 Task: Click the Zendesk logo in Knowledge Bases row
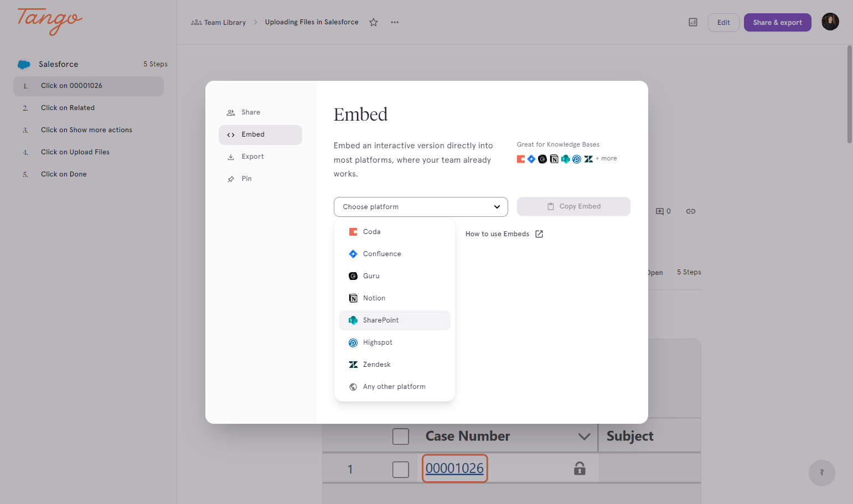point(588,159)
